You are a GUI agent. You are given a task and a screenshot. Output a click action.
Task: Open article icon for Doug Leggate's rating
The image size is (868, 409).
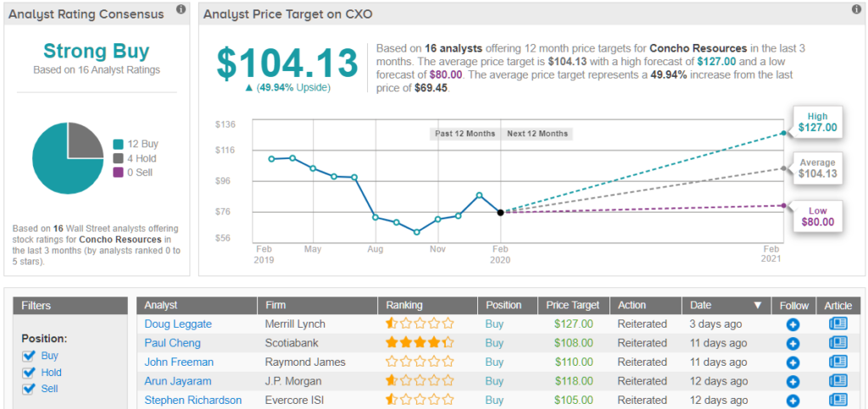[837, 323]
